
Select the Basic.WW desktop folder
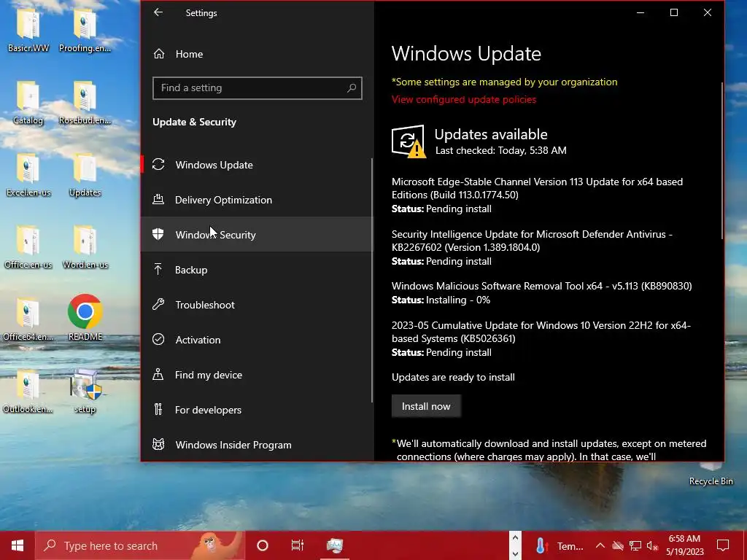(28, 29)
